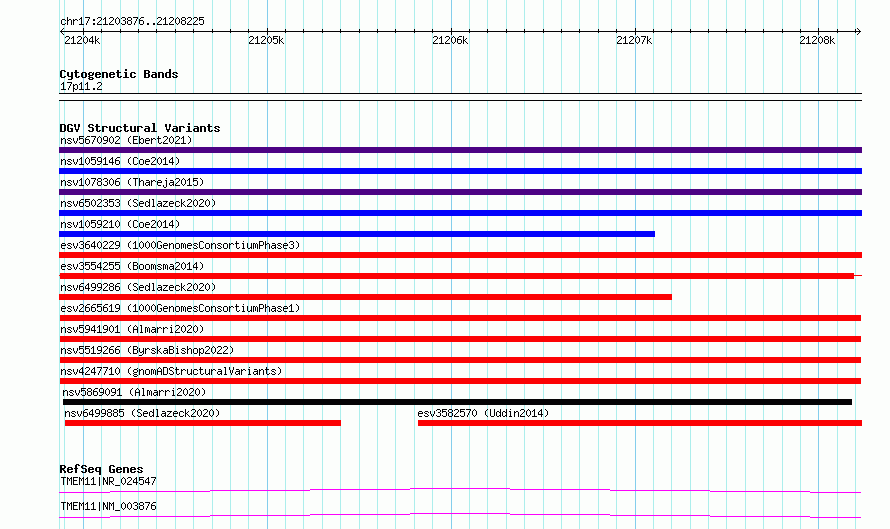Click the RefSeq Genes track title
Screen dimensions: 890x529
point(101,469)
